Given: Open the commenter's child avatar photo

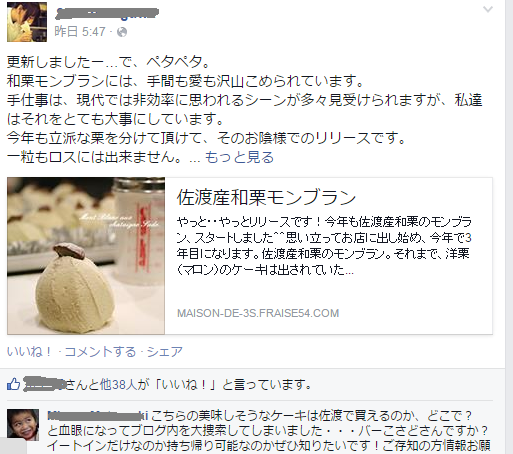Looking at the screenshot, I should pyautogui.click(x=23, y=425).
